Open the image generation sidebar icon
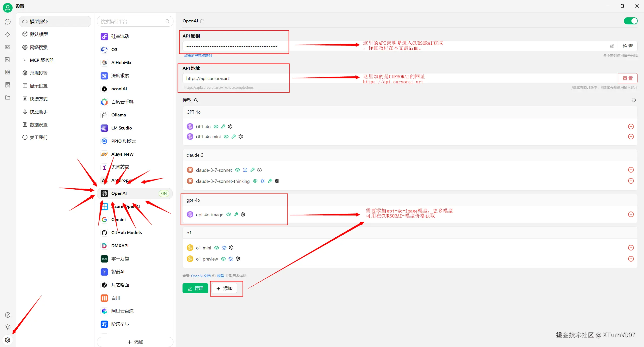This screenshot has height=347, width=644. coord(8,47)
